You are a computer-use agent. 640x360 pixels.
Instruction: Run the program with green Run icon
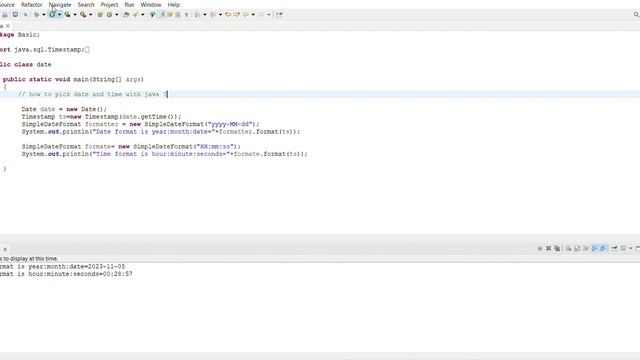pyautogui.click(x=52, y=15)
